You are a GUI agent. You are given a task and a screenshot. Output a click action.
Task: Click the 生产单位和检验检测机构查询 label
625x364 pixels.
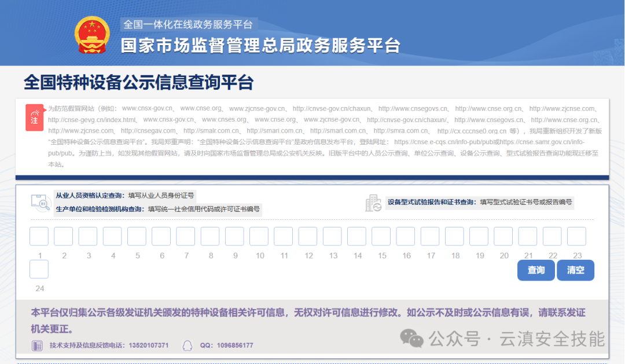pos(100,209)
